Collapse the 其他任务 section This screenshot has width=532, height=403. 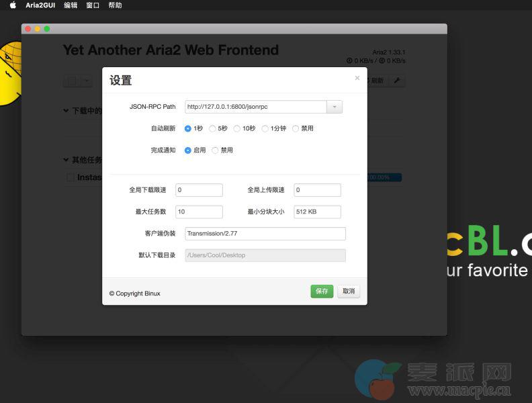click(x=66, y=160)
